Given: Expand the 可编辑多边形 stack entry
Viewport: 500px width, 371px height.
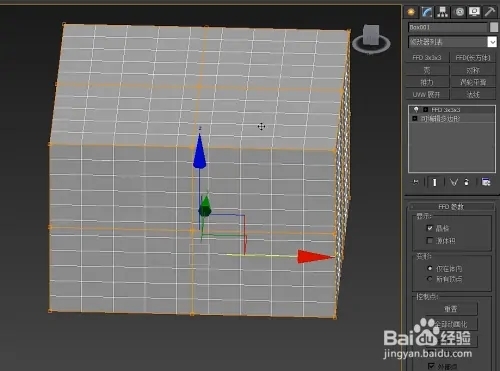Looking at the screenshot, I should click(x=415, y=118).
